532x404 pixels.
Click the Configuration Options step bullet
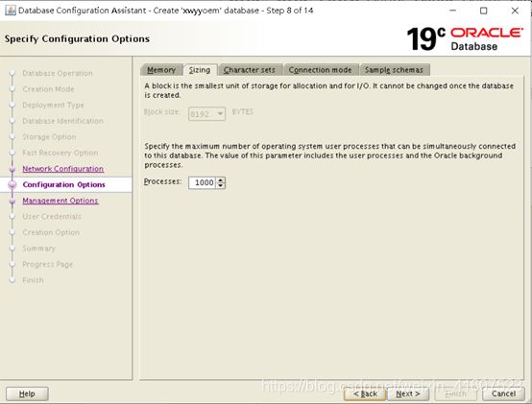click(12, 184)
